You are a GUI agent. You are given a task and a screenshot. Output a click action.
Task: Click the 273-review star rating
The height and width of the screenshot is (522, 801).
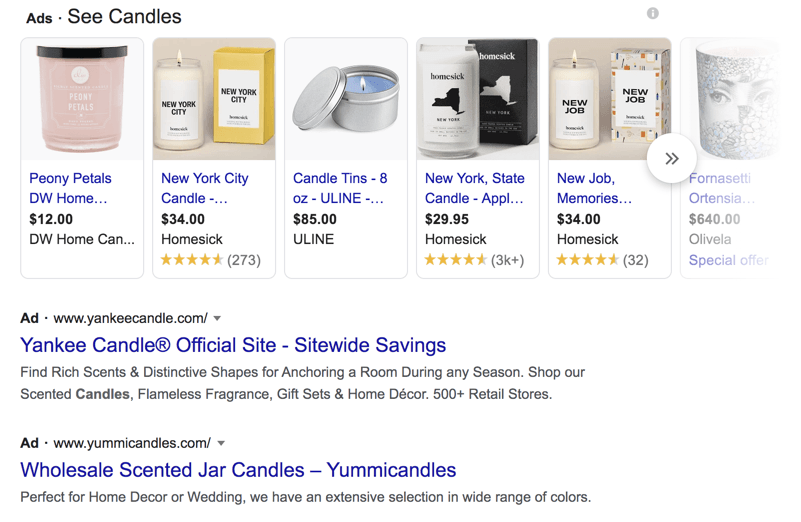click(211, 260)
